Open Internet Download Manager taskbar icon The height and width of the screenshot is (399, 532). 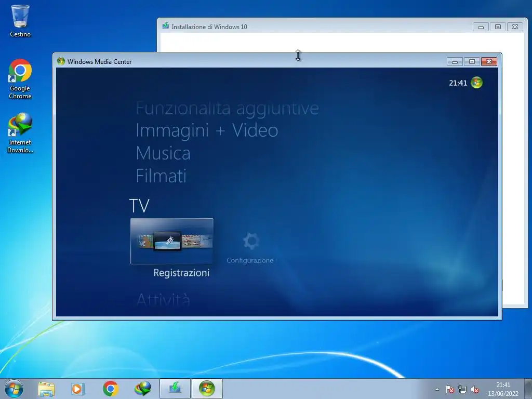[x=142, y=389]
